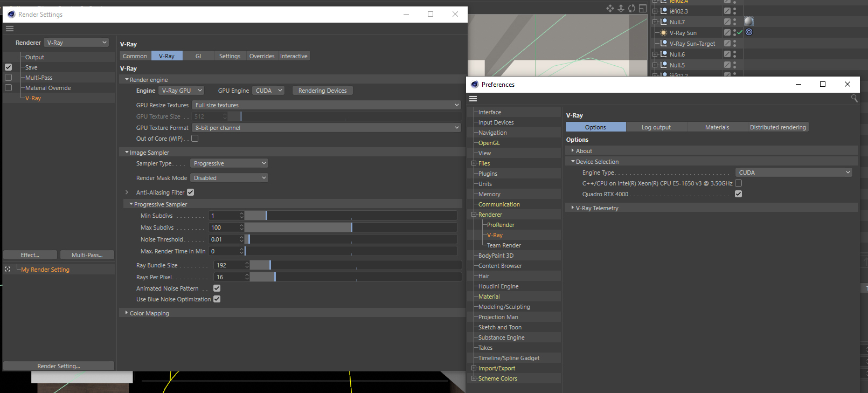Click the Null.7 null object icon
Viewport: 868px width, 393px height.
pos(664,22)
